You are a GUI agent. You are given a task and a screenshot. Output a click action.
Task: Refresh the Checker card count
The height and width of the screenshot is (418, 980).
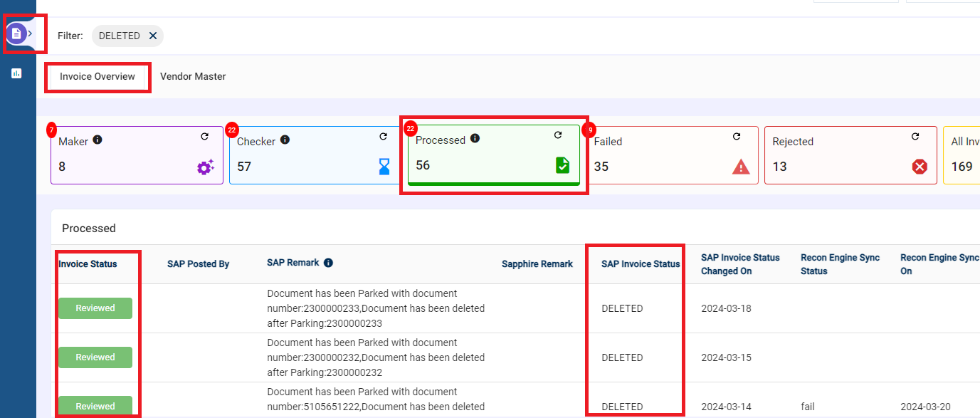[x=383, y=136]
